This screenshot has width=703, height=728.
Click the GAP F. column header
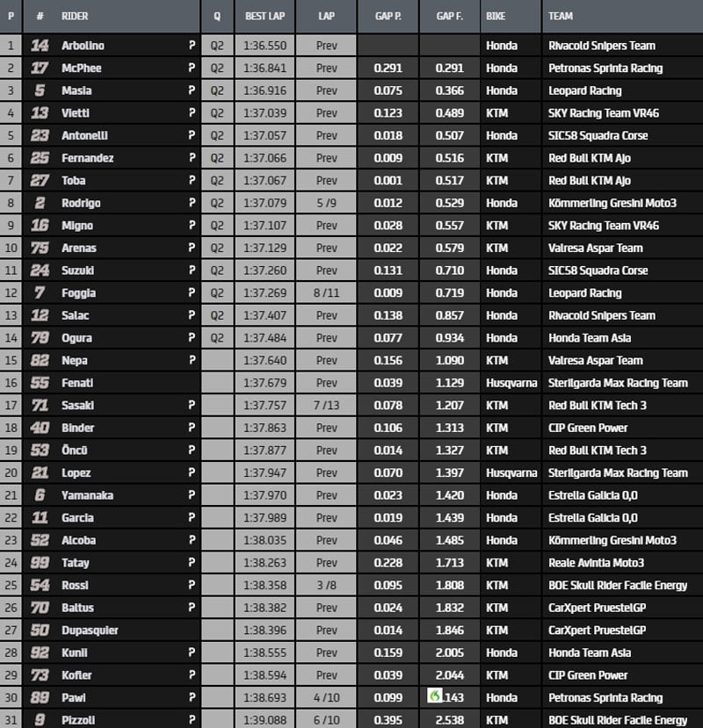coord(450,16)
